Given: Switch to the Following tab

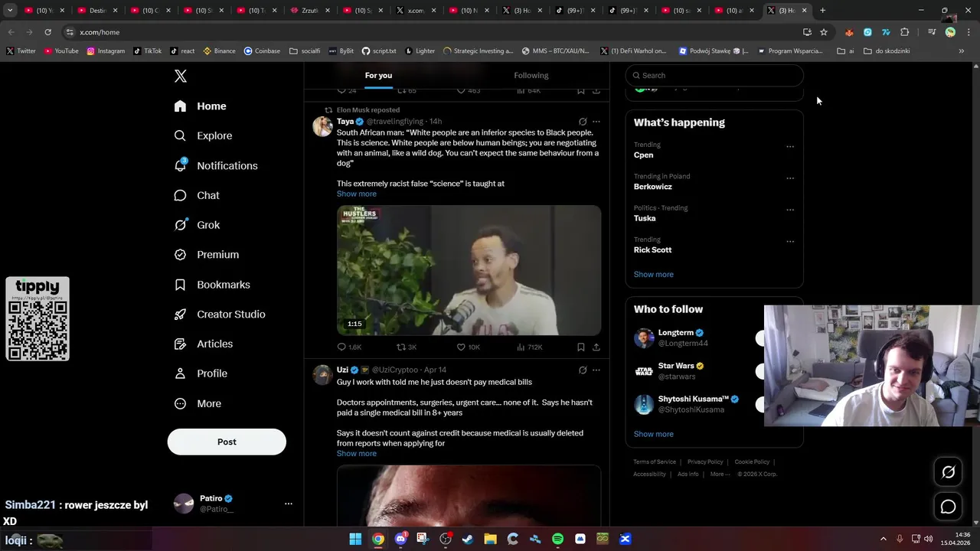Looking at the screenshot, I should 531,75.
